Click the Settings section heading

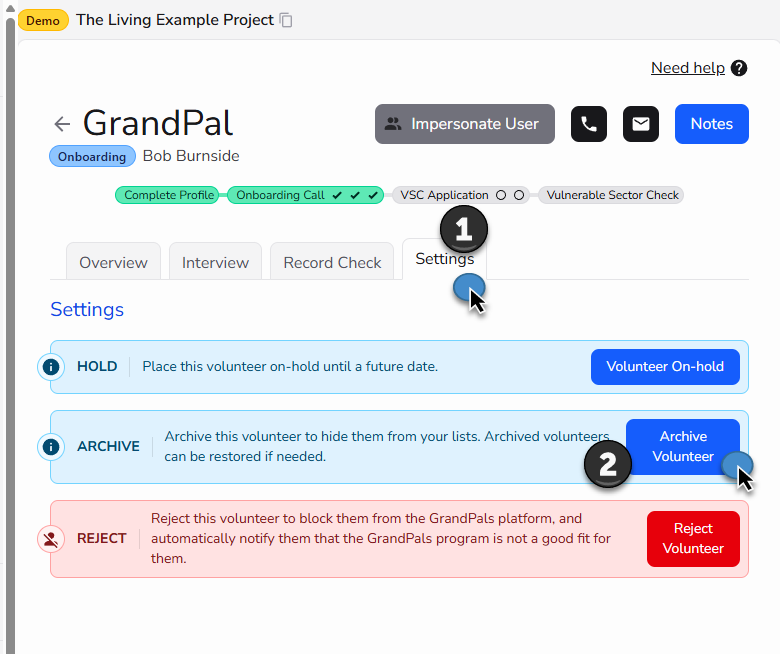pyautogui.click(x=87, y=309)
